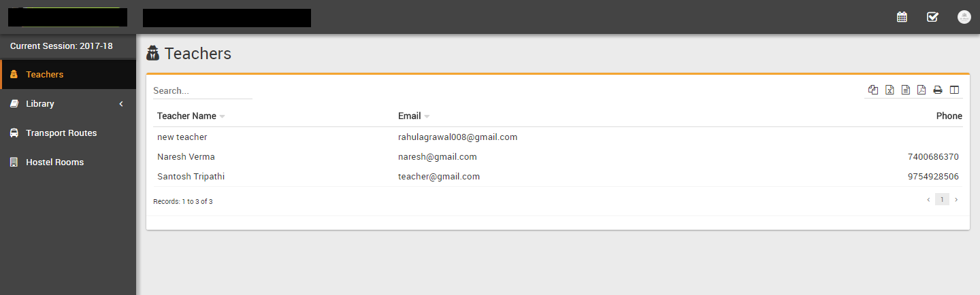
Task: Open the user profile avatar menu
Action: (x=964, y=17)
